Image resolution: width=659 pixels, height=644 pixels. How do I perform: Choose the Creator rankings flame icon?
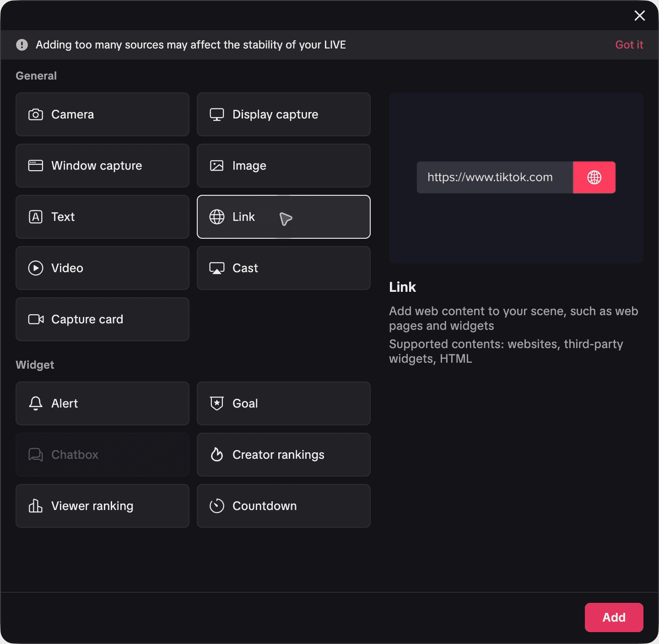tap(217, 455)
